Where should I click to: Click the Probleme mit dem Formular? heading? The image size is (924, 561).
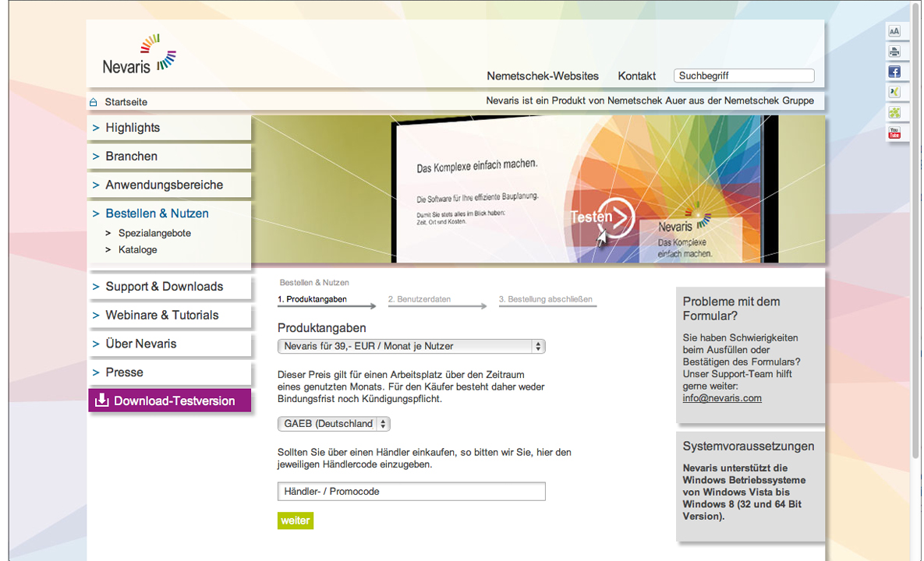pos(731,309)
